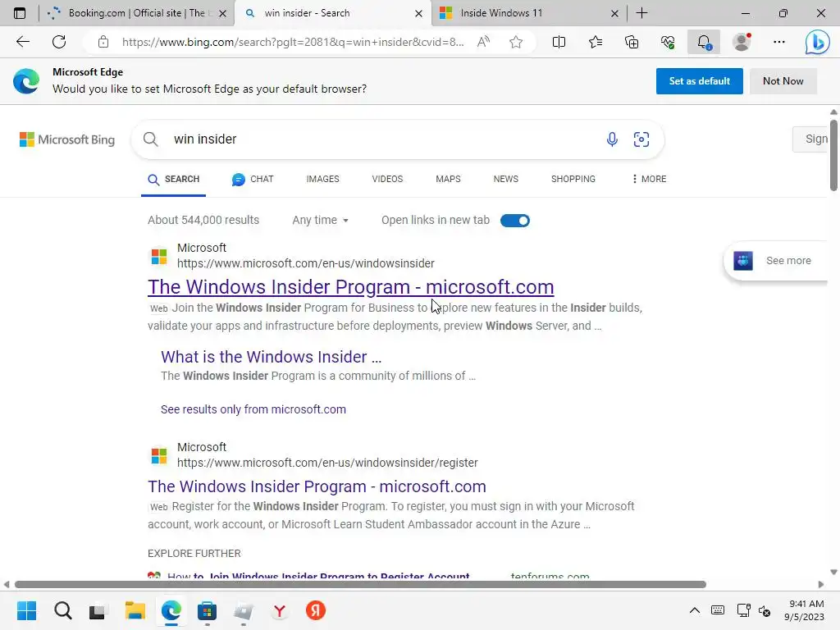Open the Yandex Y icon in taskbar
840x630 pixels.
(x=279, y=610)
